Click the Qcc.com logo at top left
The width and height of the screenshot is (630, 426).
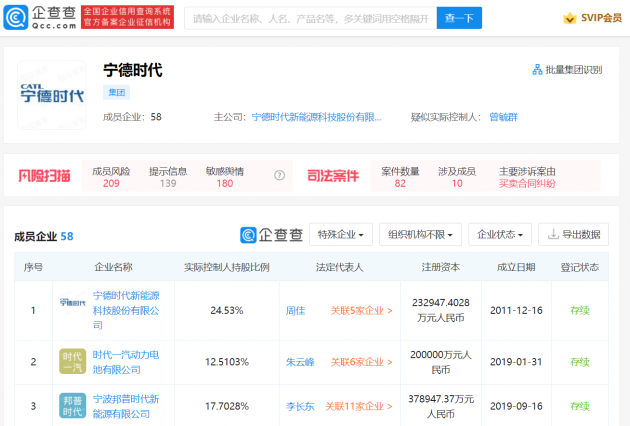41,17
